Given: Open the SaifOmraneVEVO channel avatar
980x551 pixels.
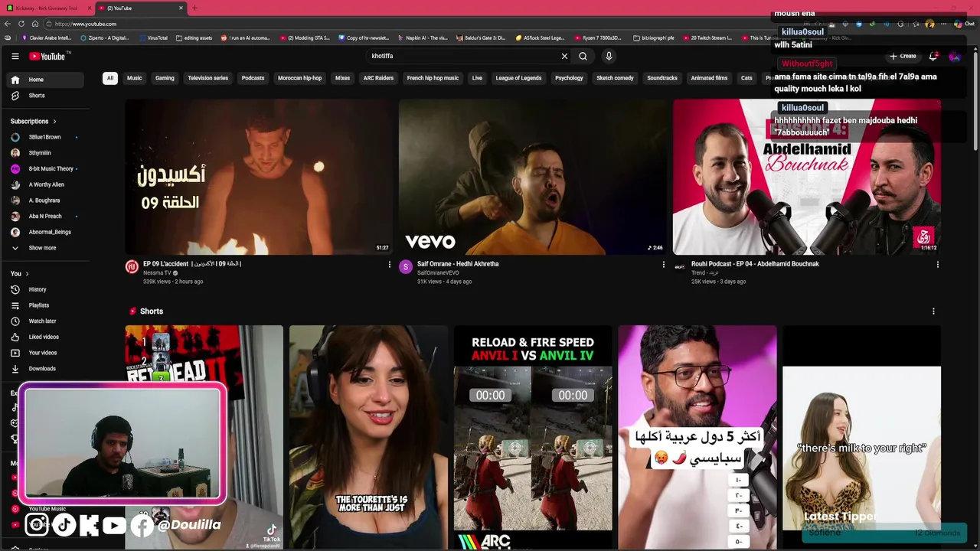Looking at the screenshot, I should [406, 267].
